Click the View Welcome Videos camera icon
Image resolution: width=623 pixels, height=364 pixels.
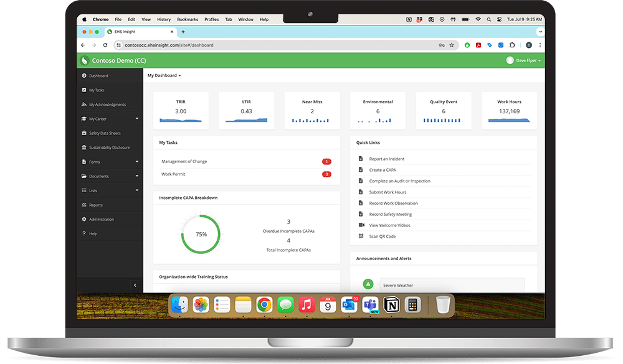point(360,225)
